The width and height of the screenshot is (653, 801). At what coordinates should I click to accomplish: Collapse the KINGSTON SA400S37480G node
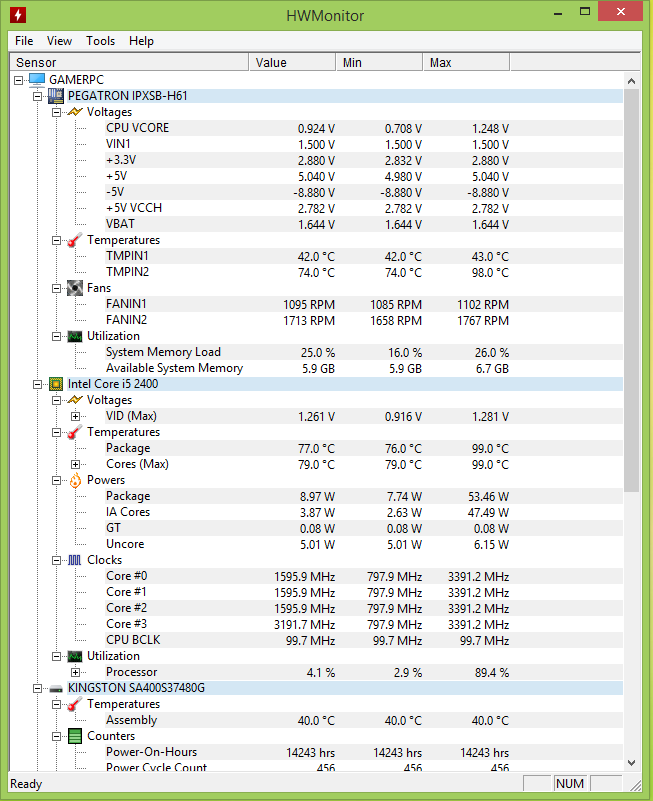pos(37,689)
